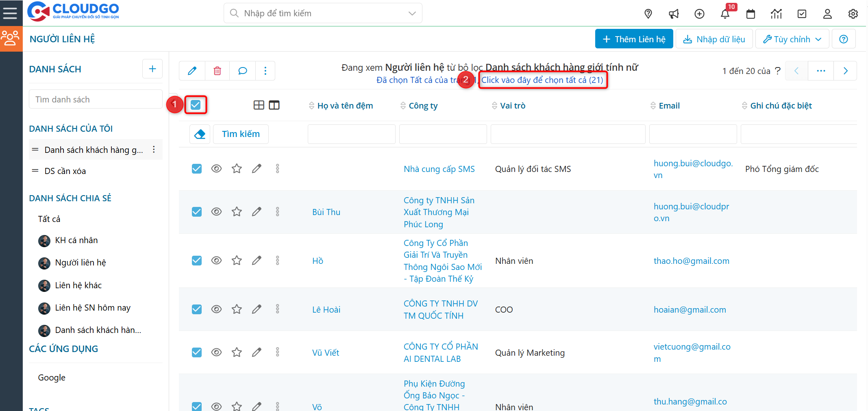Uncheck the Vũ Viết row checkbox
Image resolution: width=868 pixels, height=411 pixels.
pos(197,352)
